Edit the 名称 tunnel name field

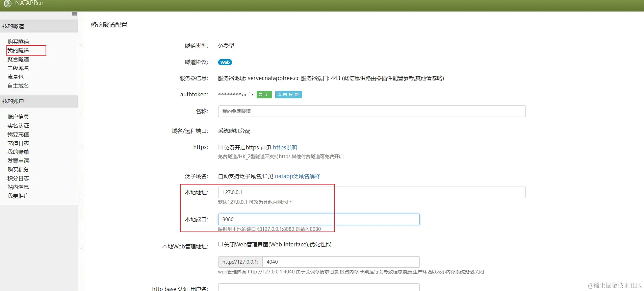click(x=372, y=111)
